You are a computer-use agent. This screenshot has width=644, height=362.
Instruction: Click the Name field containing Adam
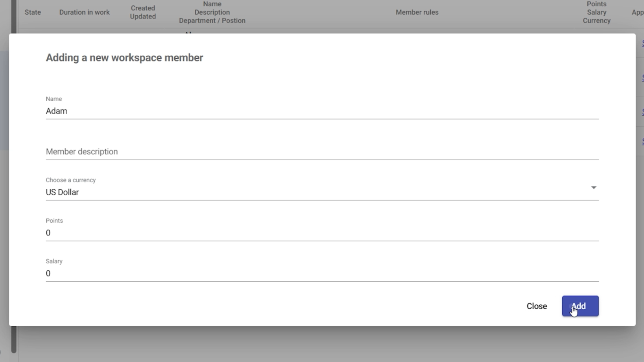322,111
